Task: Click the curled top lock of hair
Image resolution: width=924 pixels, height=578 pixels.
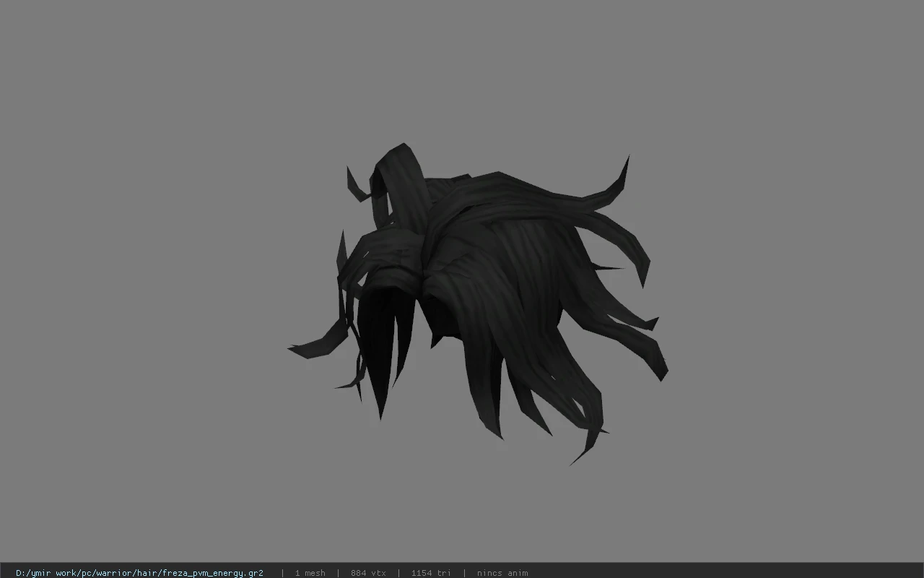Action: 399,181
